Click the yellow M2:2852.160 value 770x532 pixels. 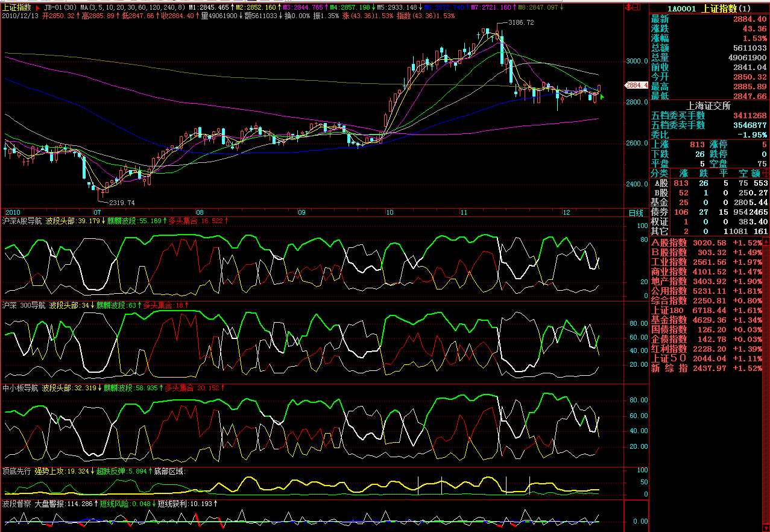(256, 7)
